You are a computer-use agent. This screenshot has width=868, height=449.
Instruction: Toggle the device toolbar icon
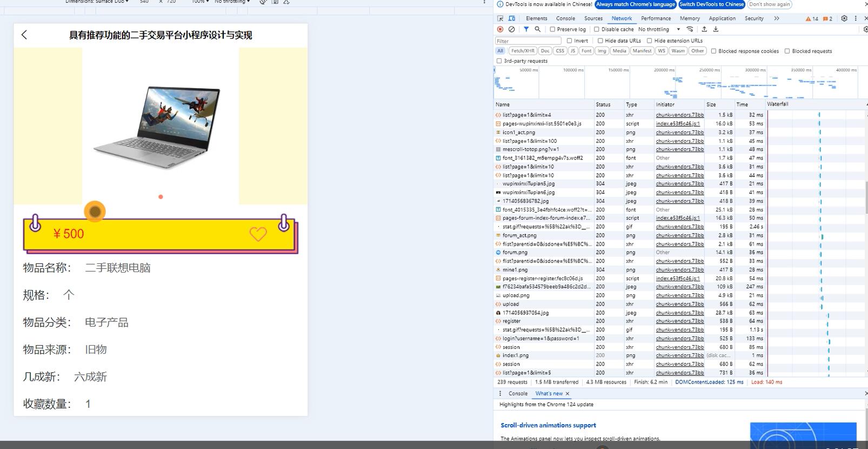point(512,18)
